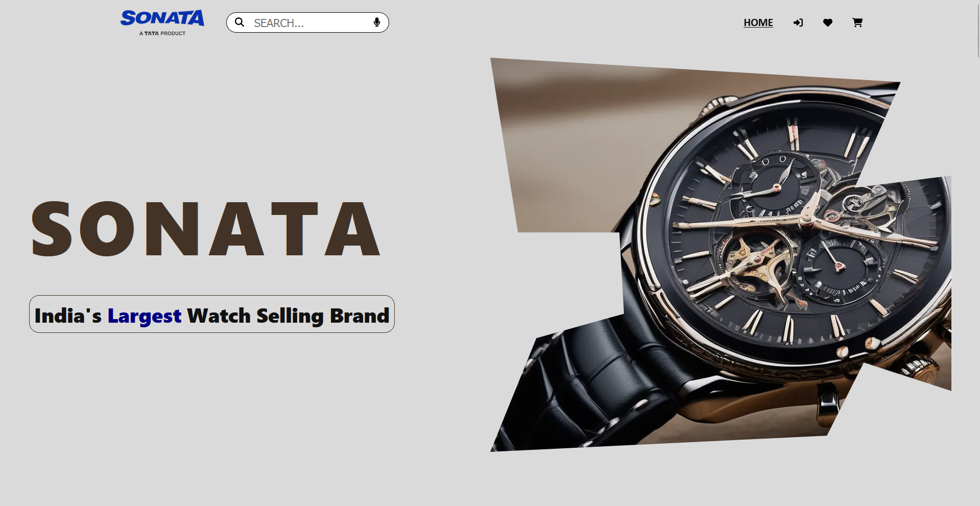Screen dimensions: 980x506
Task: Click the 'A TATA PRODUCT' text under logo
Action: [x=162, y=34]
